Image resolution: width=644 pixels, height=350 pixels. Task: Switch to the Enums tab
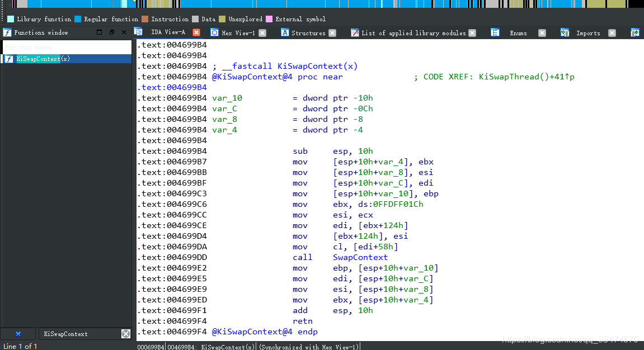(x=518, y=33)
